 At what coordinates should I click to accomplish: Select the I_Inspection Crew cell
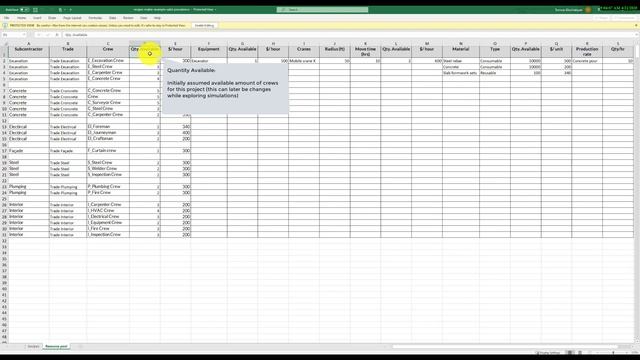[x=108, y=235]
